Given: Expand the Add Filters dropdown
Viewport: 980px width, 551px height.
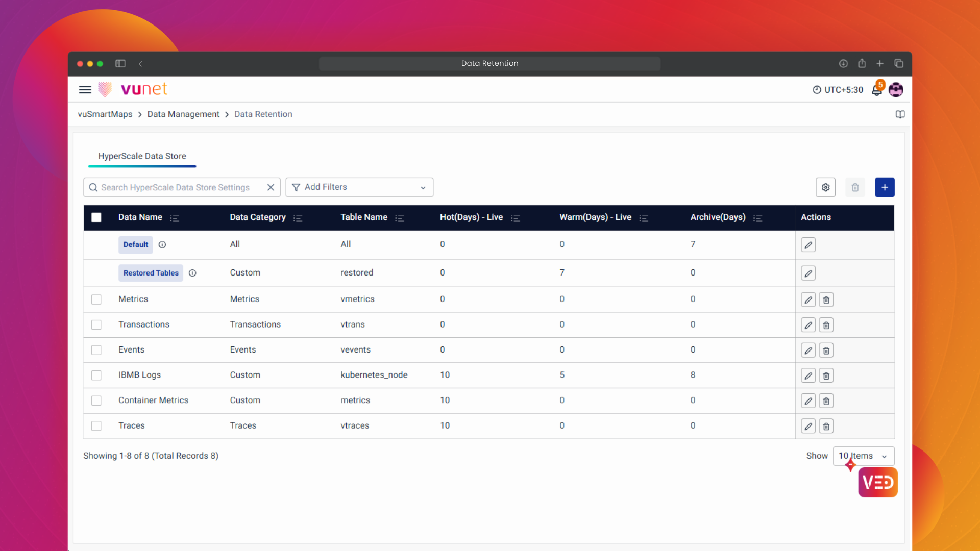Looking at the screenshot, I should point(359,187).
